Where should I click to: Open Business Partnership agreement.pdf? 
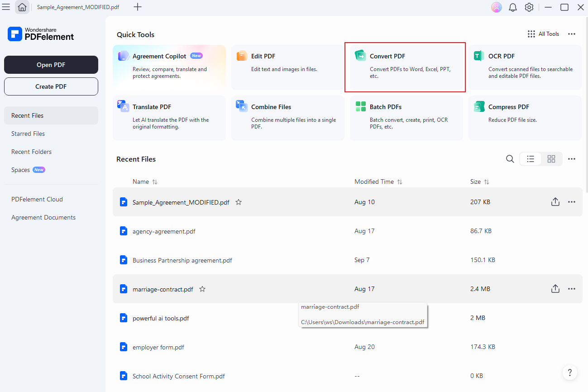348,260
